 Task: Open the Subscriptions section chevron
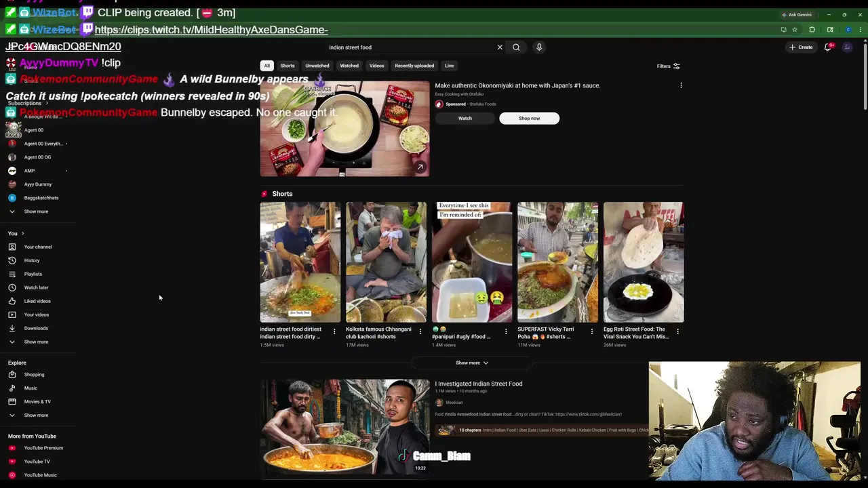click(x=46, y=103)
